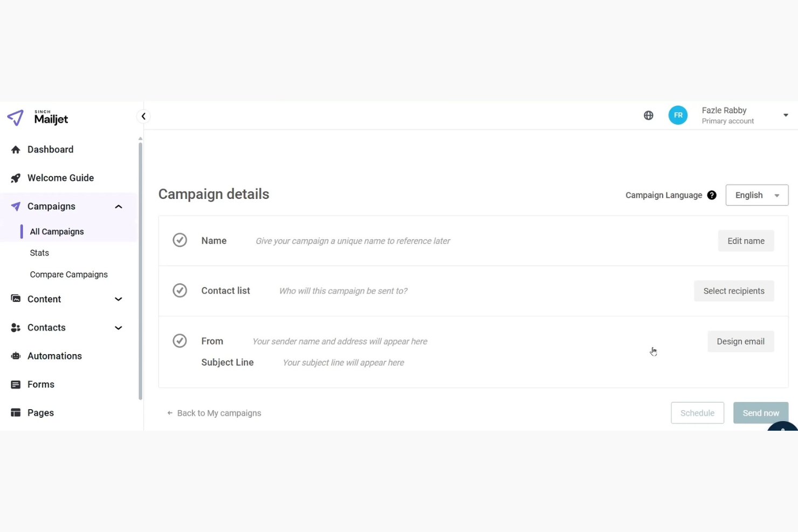
Task: Open the FR profile avatar
Action: [x=678, y=115]
